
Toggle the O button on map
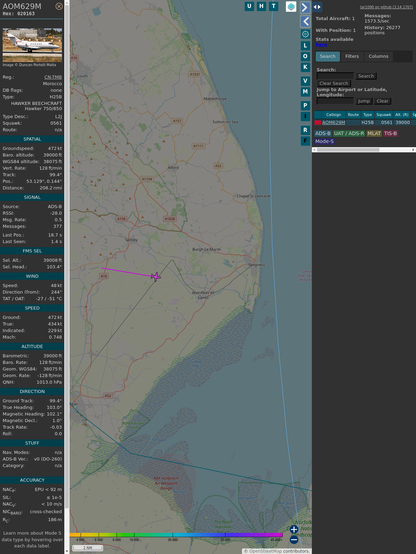(x=305, y=56)
